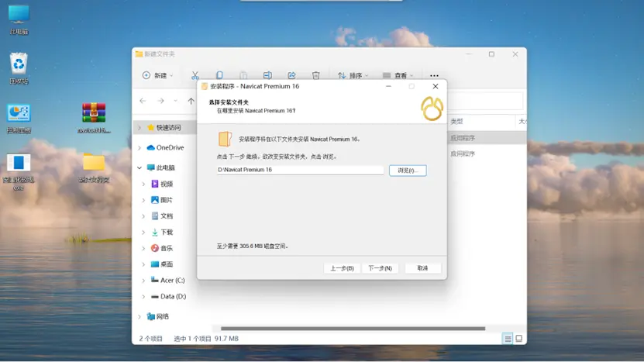Click the 下一步(N) Next button
Screen dimensions: 644x362
[379, 268]
